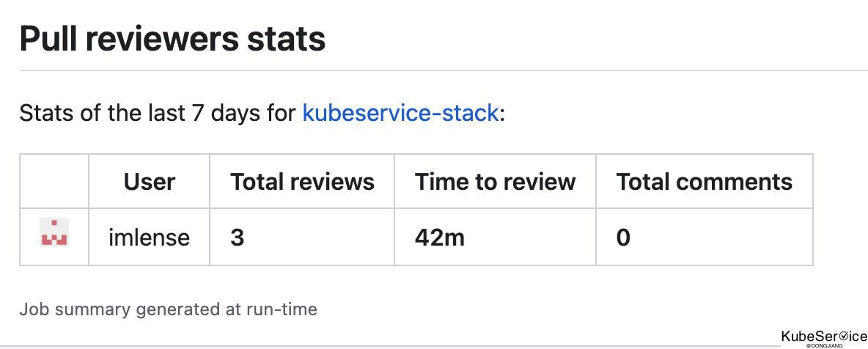Click the checkmark icon inside KubeService logo
The width and height of the screenshot is (868, 349).
point(845,336)
